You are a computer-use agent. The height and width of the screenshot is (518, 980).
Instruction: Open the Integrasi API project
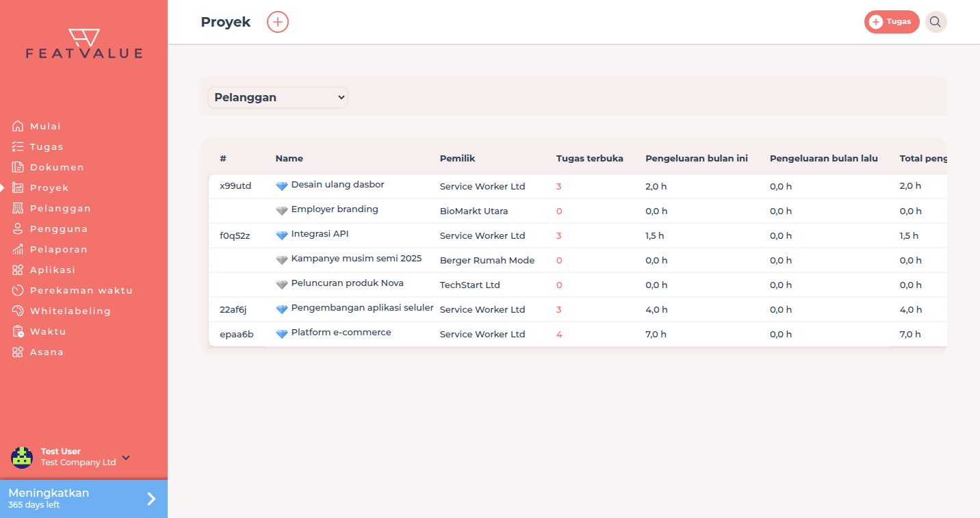[320, 234]
